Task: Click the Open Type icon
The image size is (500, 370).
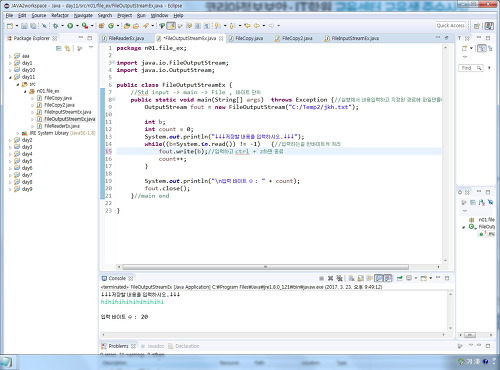Action: tap(127, 26)
